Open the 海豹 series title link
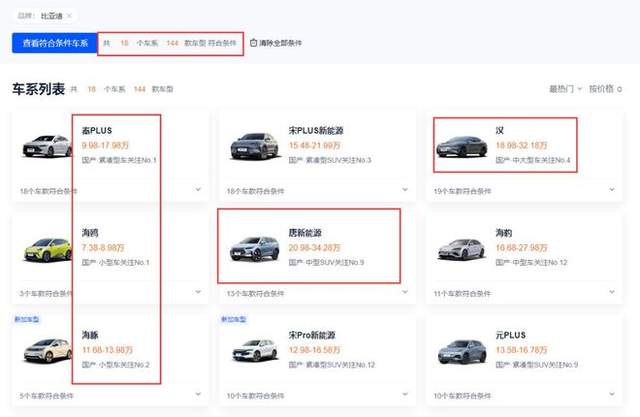 coord(504,233)
